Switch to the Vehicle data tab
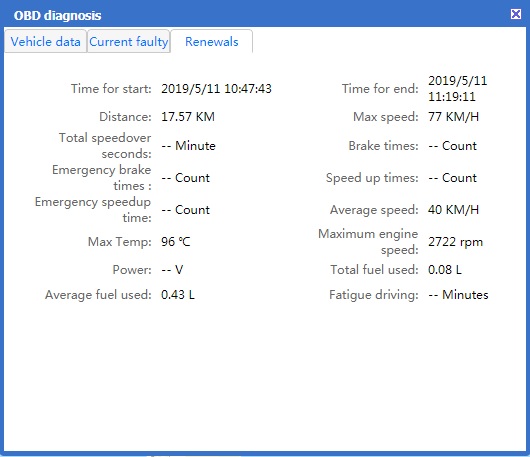 point(46,42)
